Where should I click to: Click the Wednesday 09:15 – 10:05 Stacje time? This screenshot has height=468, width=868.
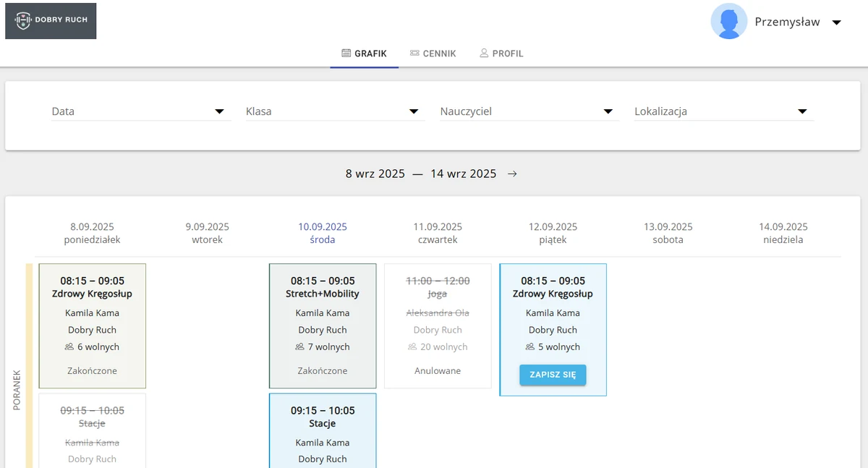tap(323, 410)
